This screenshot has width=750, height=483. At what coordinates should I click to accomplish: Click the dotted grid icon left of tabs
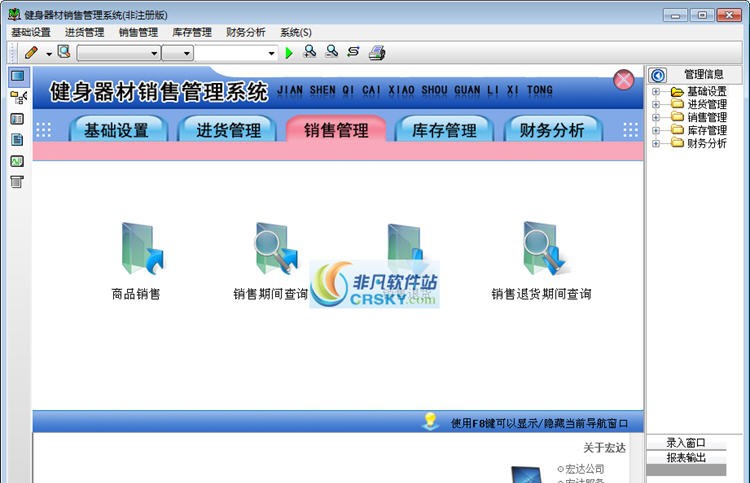click(x=44, y=130)
